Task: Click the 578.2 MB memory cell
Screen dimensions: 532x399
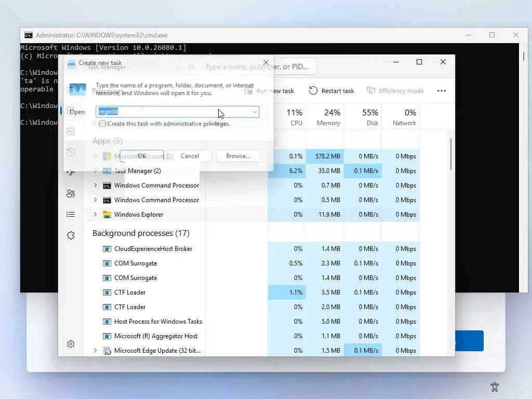Action: click(325, 156)
